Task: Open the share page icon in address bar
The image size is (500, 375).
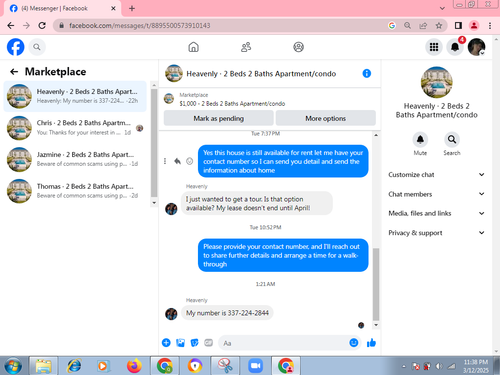Action: pos(423,25)
